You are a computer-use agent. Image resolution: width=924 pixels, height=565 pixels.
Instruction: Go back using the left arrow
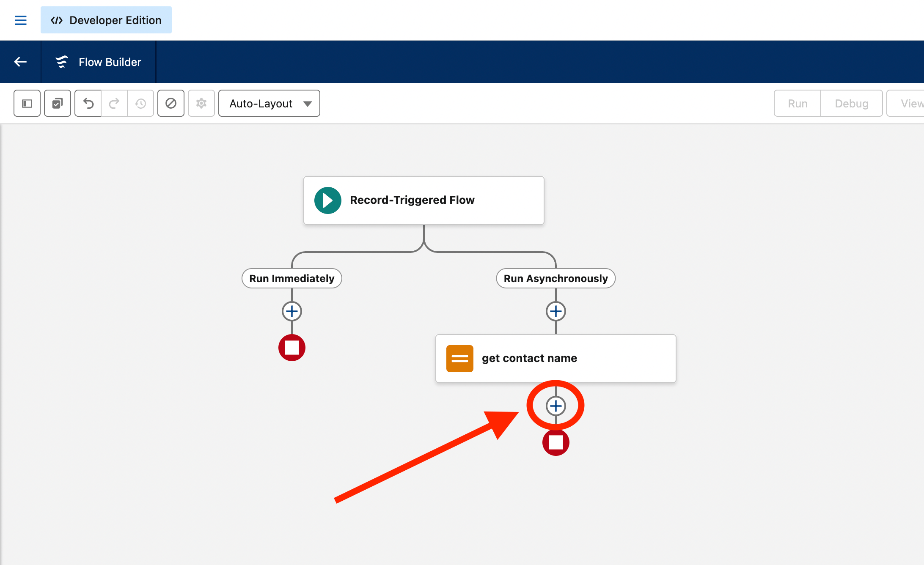(20, 62)
